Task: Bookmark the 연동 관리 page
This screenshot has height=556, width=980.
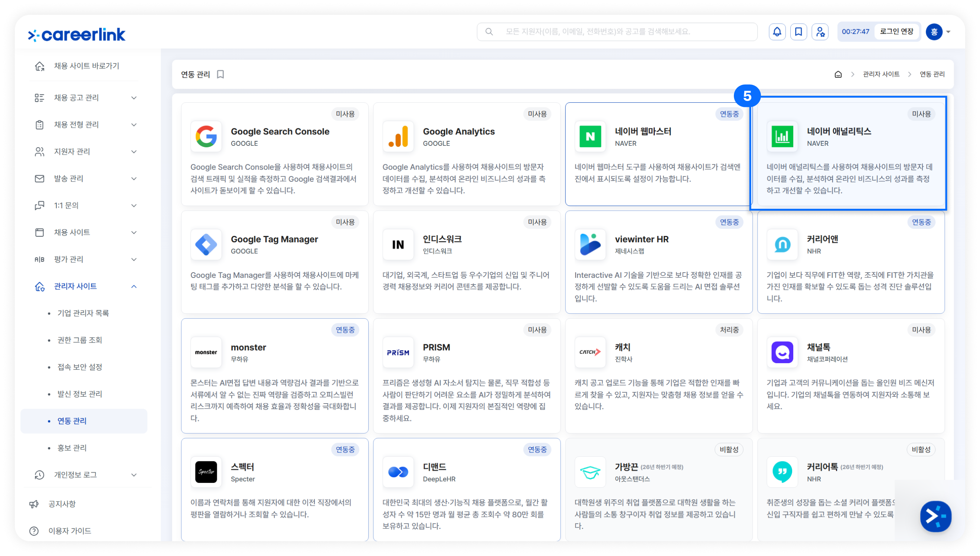Action: (x=220, y=74)
